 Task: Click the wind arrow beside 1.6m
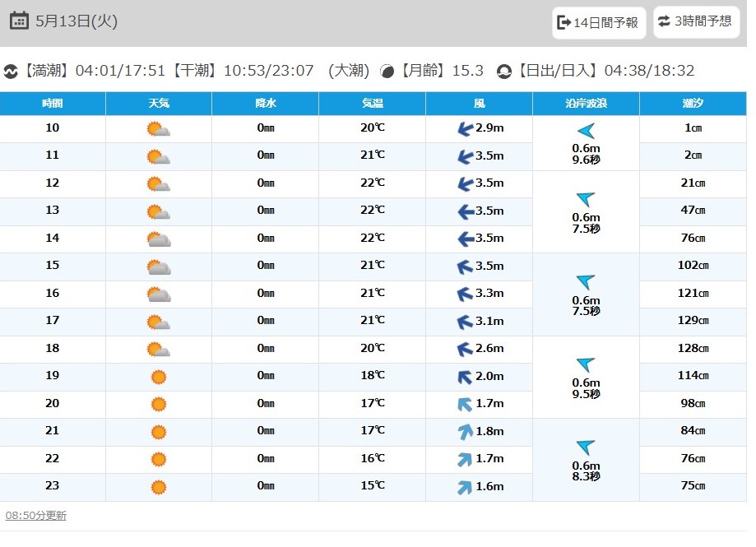(x=465, y=487)
